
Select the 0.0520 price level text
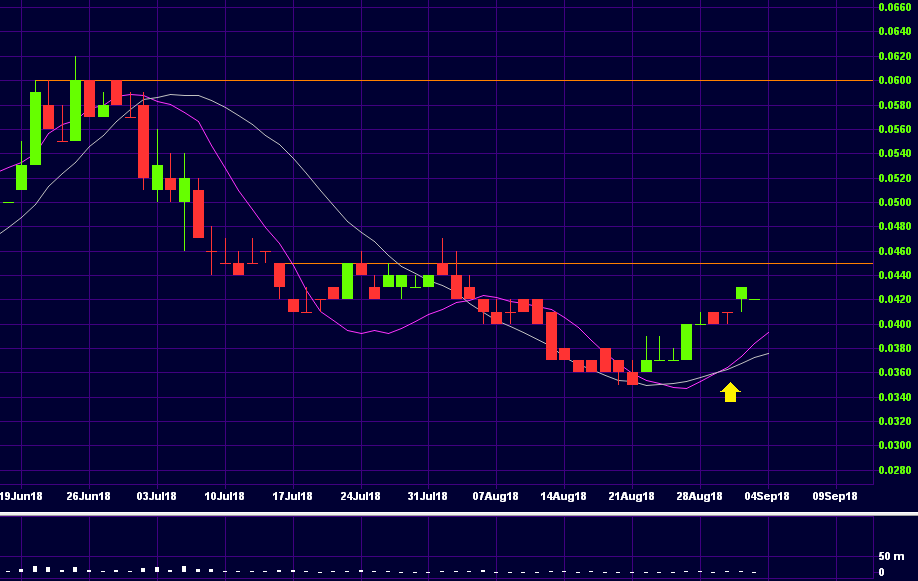click(895, 178)
